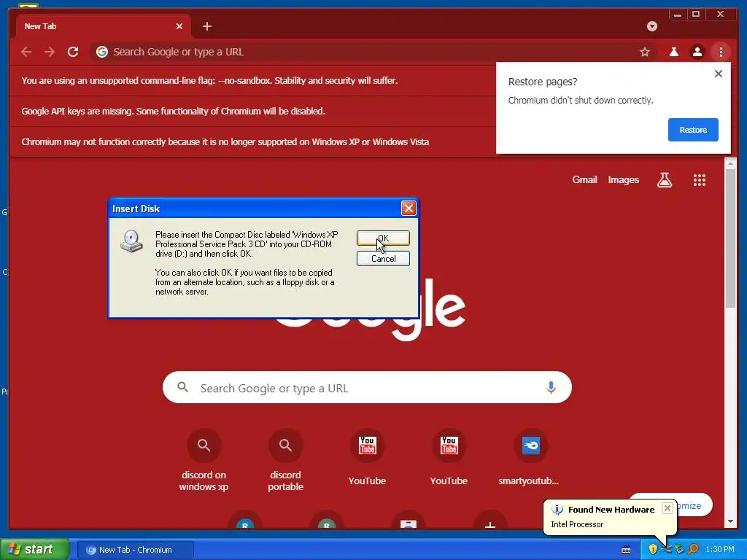Image resolution: width=747 pixels, height=560 pixels.
Task: Start voice search with the microphone icon
Action: pyautogui.click(x=551, y=388)
